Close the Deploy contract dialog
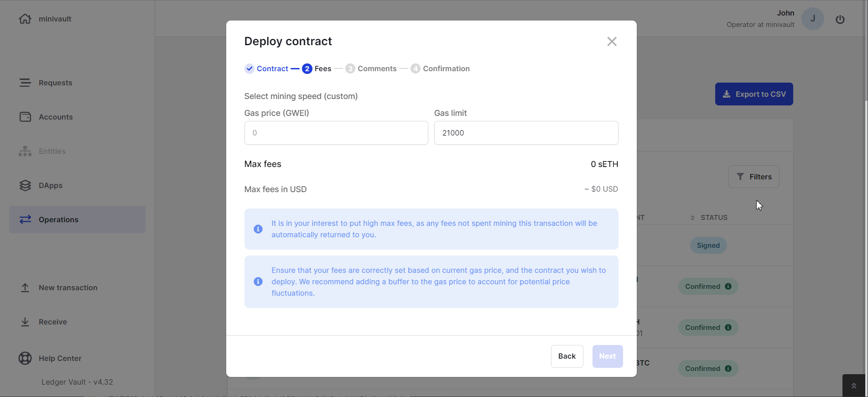The image size is (868, 397). (x=612, y=42)
